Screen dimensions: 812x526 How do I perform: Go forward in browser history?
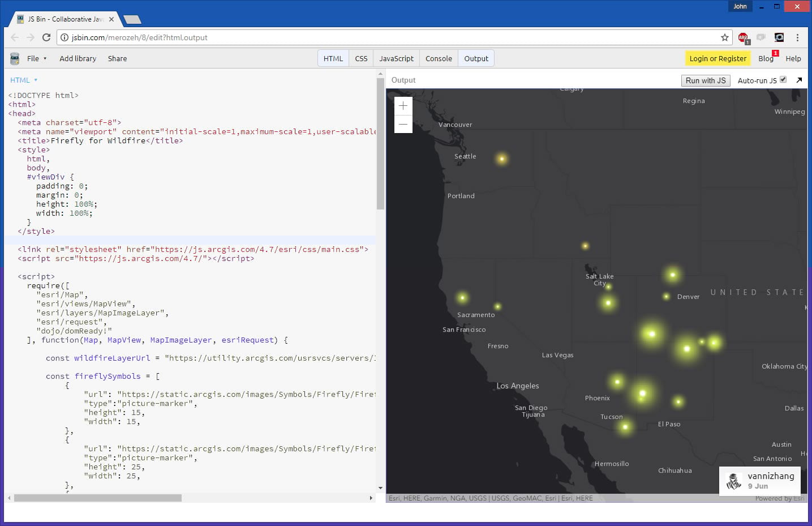tap(31, 37)
